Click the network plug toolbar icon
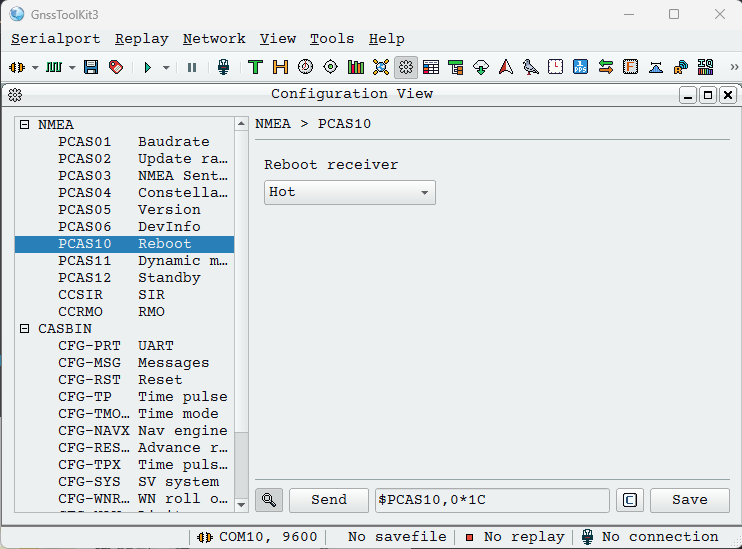The height and width of the screenshot is (549, 742). (223, 67)
